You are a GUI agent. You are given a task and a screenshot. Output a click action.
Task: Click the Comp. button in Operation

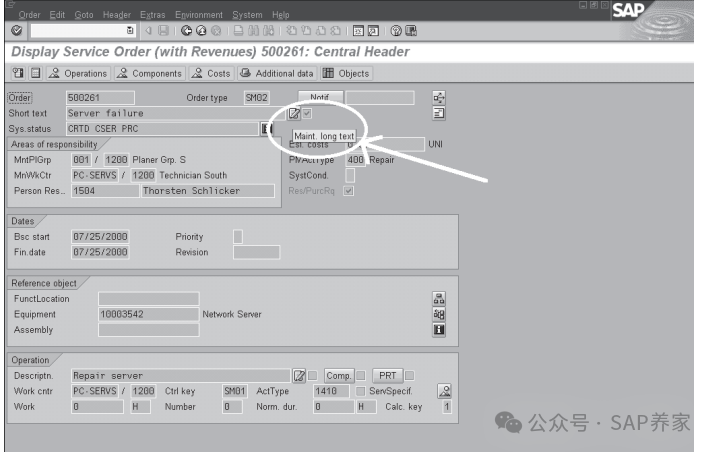click(x=339, y=376)
